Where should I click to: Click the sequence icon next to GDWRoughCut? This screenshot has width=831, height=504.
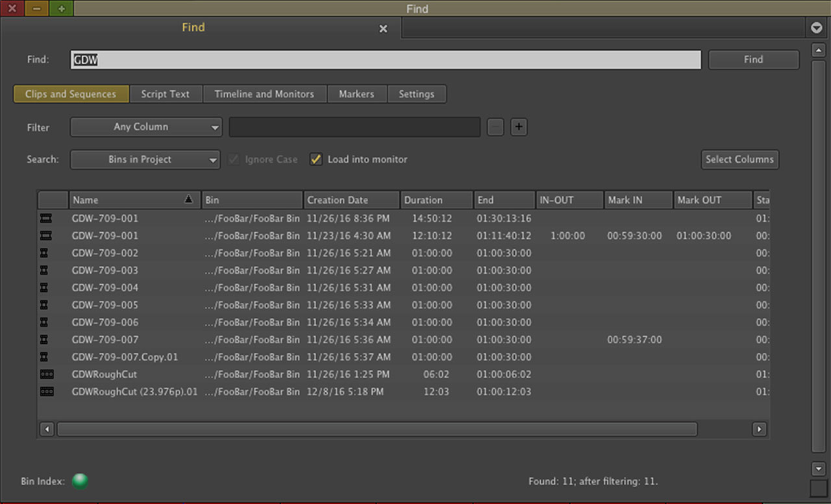click(47, 374)
